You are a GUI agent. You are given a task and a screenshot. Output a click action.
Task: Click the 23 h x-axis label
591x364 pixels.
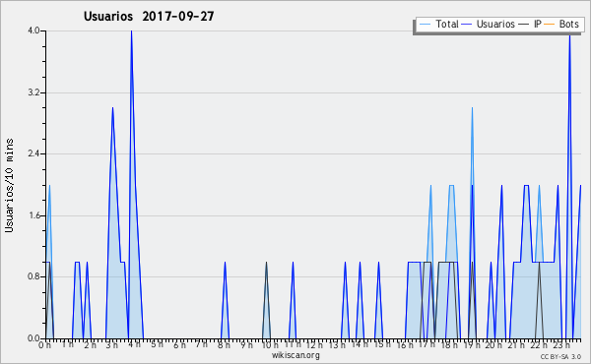(561, 344)
